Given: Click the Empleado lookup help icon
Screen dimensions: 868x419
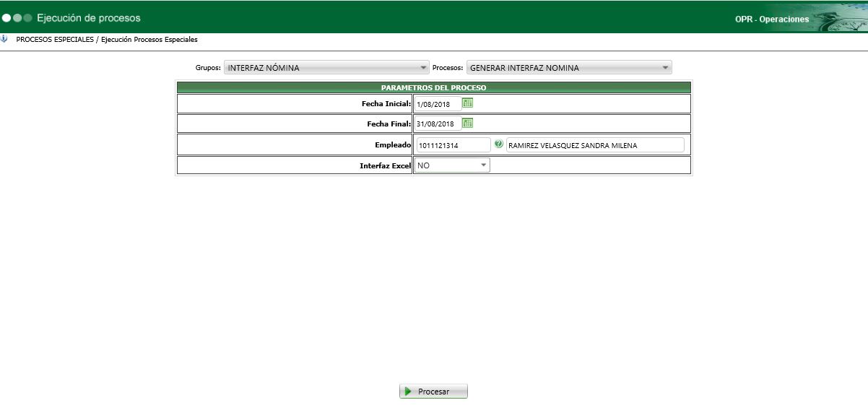Looking at the screenshot, I should pyautogui.click(x=498, y=144).
